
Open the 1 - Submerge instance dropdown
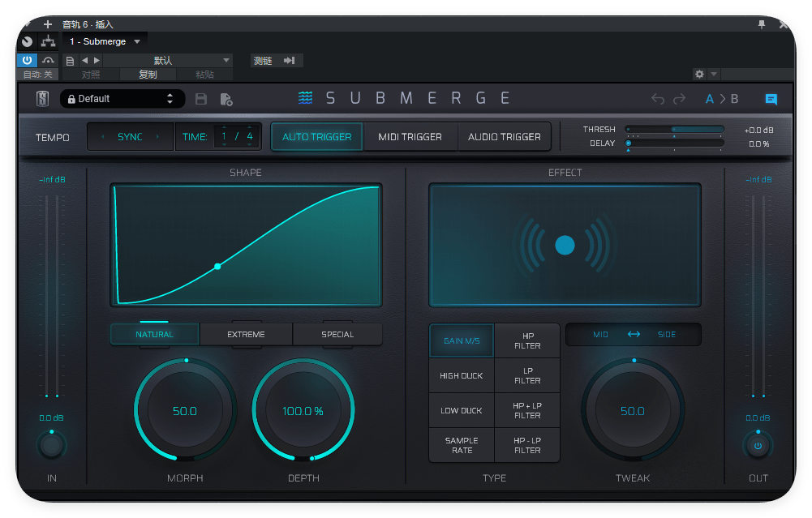[105, 41]
